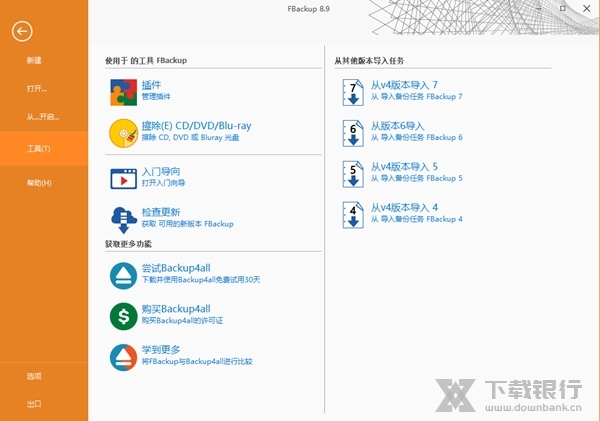Click 将FBackup与Backup4all进行比较 text
The width and height of the screenshot is (600, 421).
[197, 361]
